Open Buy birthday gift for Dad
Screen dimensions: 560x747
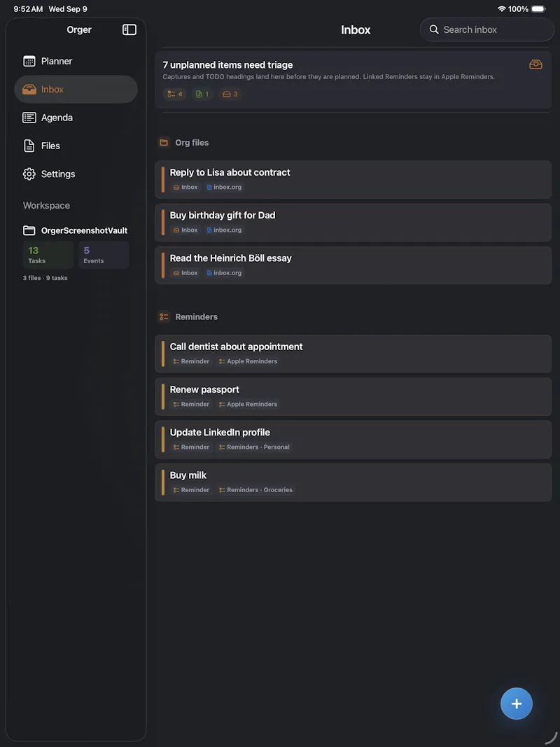[353, 223]
